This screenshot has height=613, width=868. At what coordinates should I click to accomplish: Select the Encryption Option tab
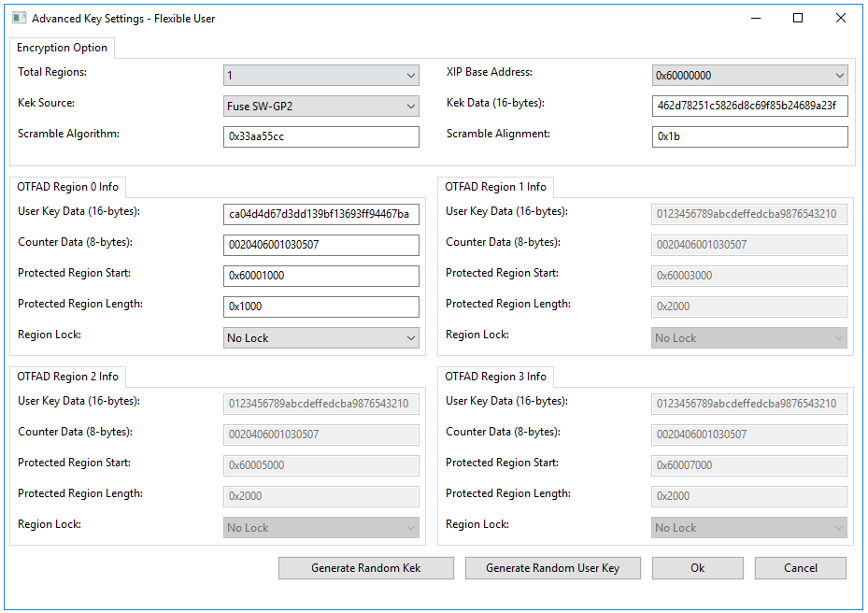click(62, 48)
